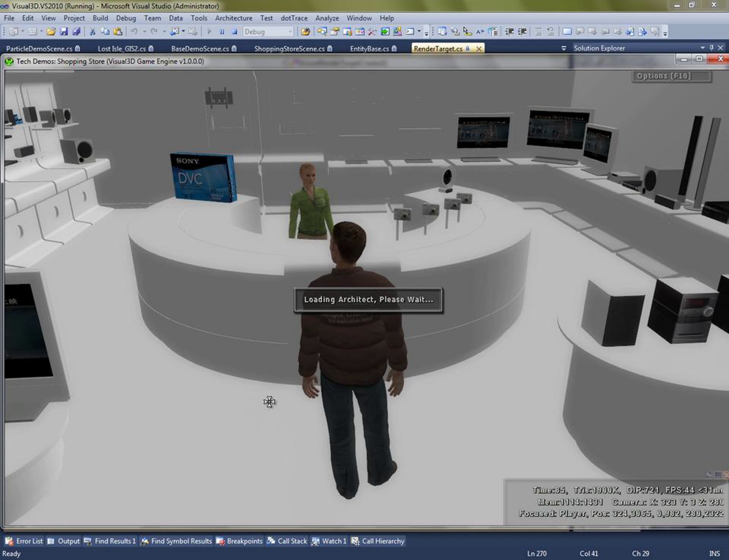The height and width of the screenshot is (560, 729).
Task: Click the Cut scissors icon
Action: (x=92, y=32)
